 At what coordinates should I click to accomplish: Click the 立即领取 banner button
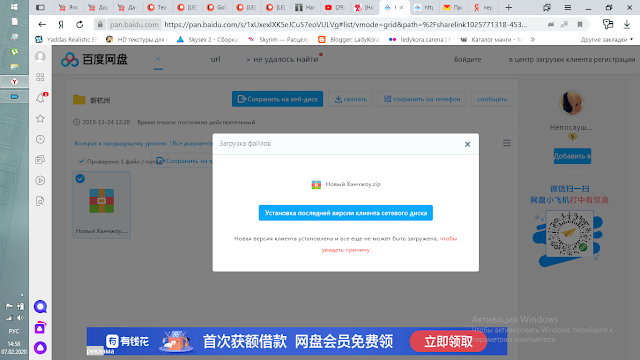coord(448,341)
